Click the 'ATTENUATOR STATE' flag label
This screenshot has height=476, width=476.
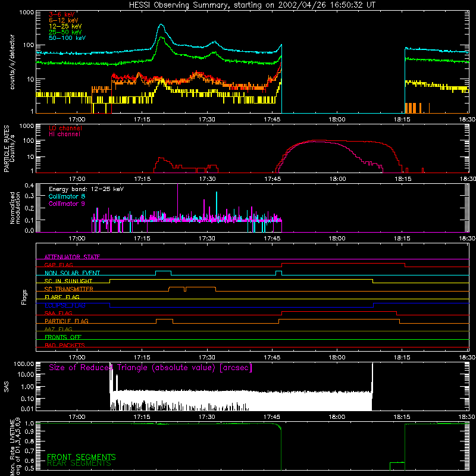72,257
